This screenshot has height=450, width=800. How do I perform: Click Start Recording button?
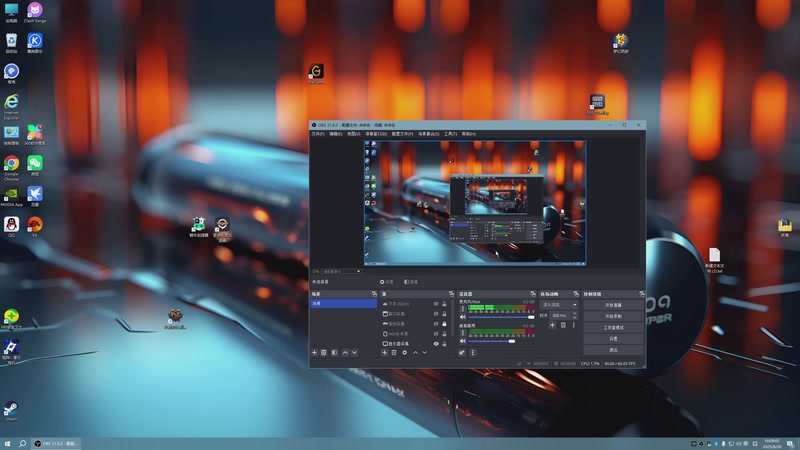click(614, 316)
